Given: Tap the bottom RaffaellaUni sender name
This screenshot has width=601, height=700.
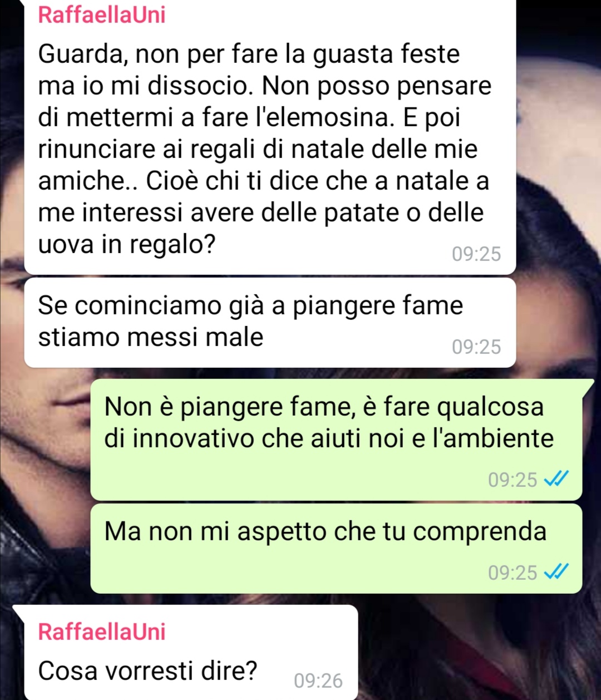Looking at the screenshot, I should (x=102, y=632).
